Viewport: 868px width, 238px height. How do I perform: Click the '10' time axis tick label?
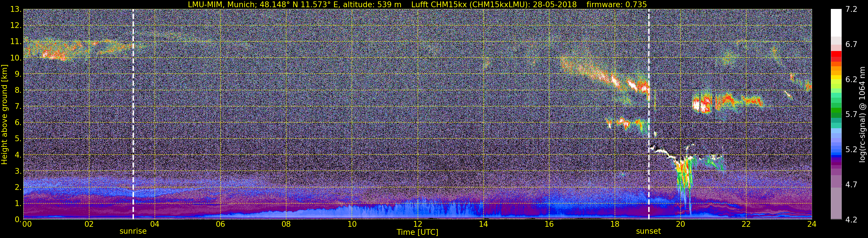tap(351, 224)
